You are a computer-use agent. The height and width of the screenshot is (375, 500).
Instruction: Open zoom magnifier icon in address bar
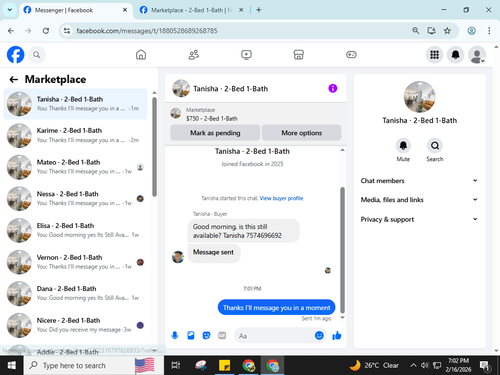coord(416,31)
